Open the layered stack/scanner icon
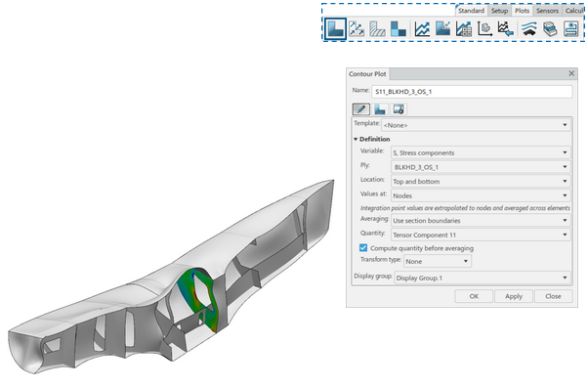 [550, 29]
